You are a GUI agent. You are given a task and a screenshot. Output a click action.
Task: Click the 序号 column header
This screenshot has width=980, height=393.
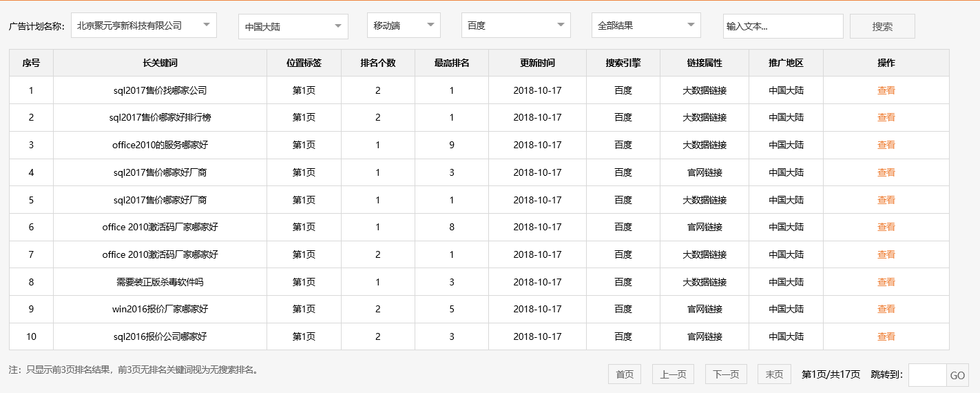[31, 63]
